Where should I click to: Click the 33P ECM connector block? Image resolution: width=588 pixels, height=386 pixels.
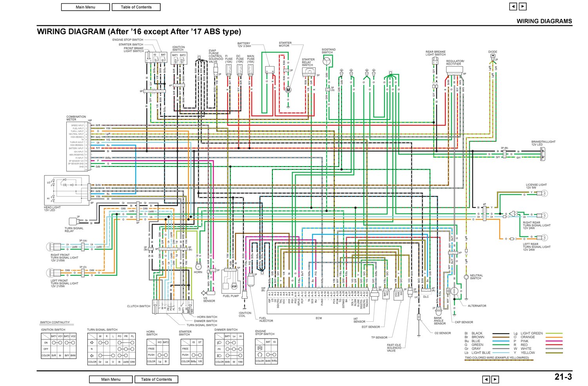coord(318,300)
